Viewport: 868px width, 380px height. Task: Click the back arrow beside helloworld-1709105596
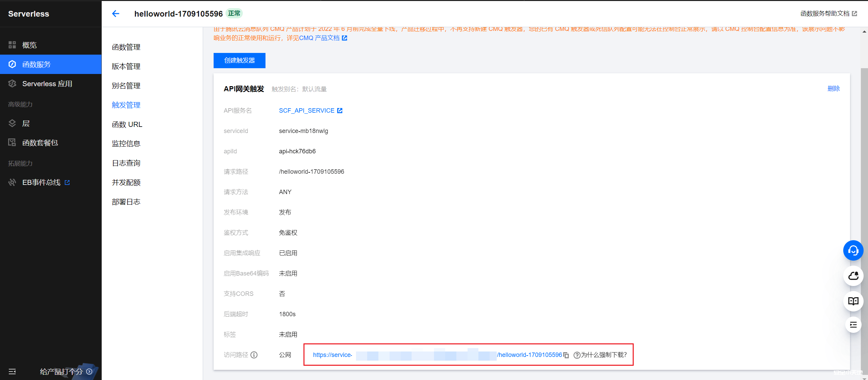click(116, 14)
